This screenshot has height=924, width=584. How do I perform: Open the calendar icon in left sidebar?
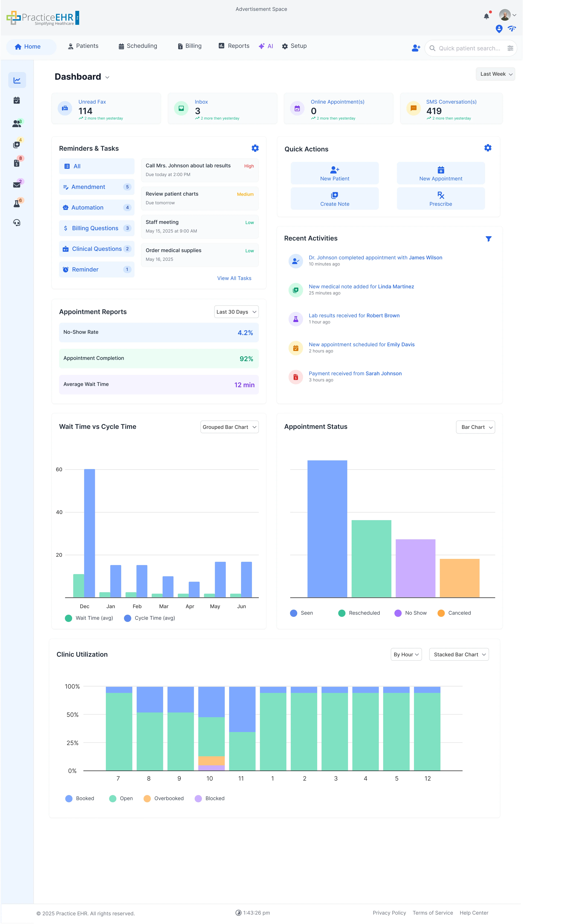(17, 101)
